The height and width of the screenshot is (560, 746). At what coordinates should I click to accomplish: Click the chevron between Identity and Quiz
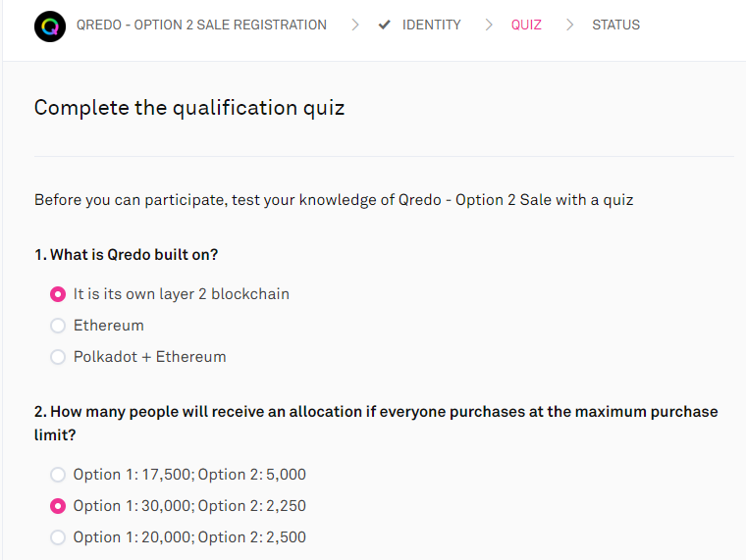[488, 25]
